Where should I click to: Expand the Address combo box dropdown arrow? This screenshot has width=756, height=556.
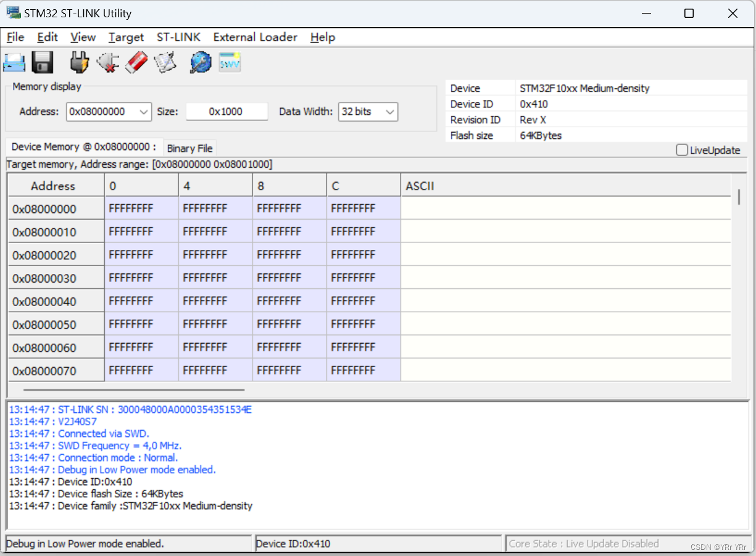click(x=144, y=112)
